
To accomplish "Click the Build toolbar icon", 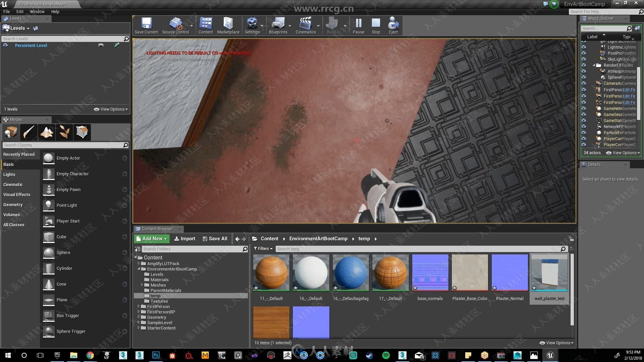I will tap(331, 25).
